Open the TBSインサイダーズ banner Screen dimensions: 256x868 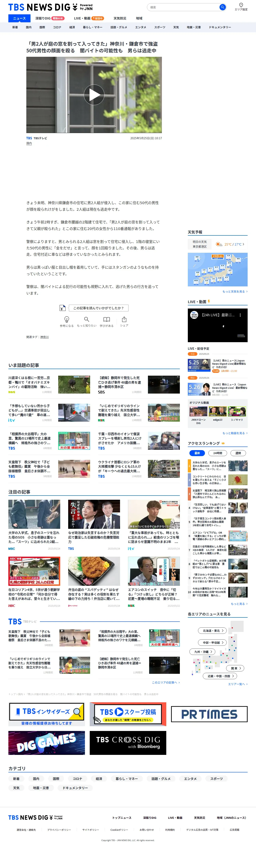(46, 714)
